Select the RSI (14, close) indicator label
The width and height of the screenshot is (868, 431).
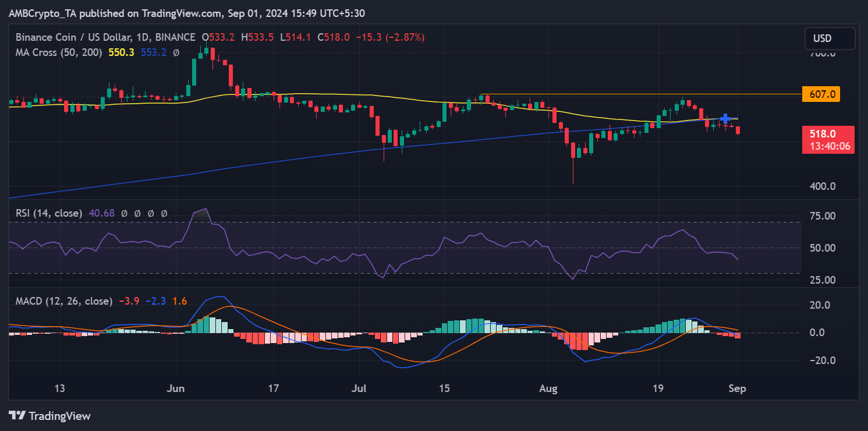pyautogui.click(x=48, y=214)
